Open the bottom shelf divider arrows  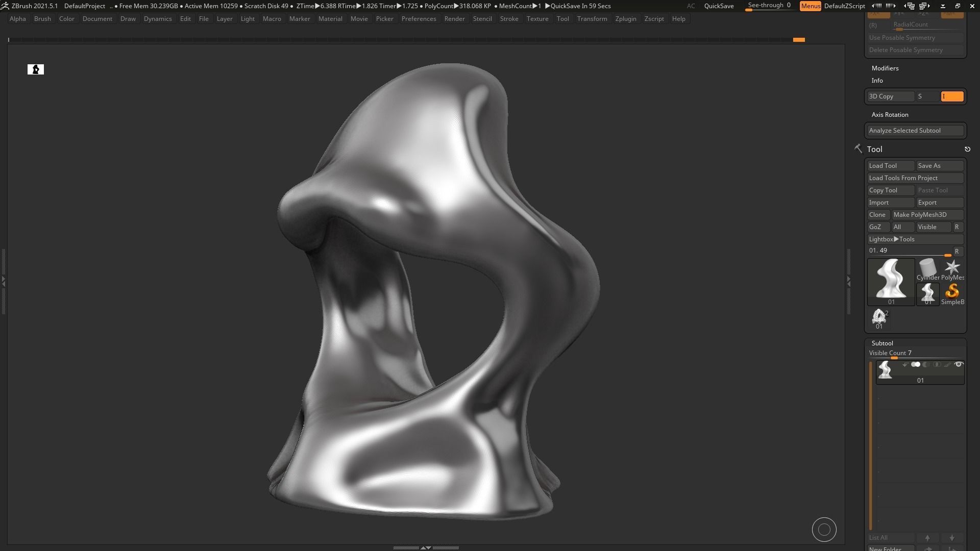coord(426,547)
